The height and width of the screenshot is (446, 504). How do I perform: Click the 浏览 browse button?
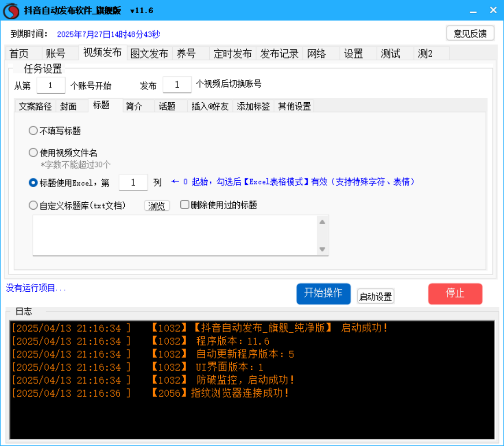pyautogui.click(x=157, y=206)
